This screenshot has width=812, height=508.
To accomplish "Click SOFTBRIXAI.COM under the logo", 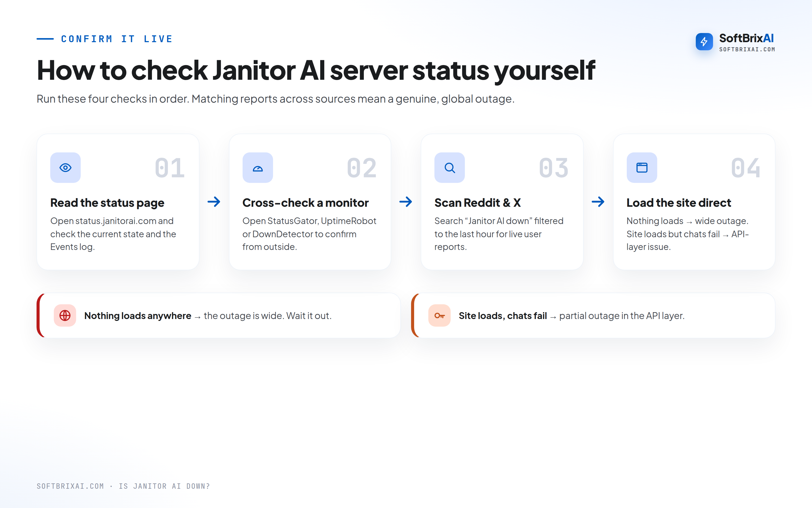I will click(747, 49).
